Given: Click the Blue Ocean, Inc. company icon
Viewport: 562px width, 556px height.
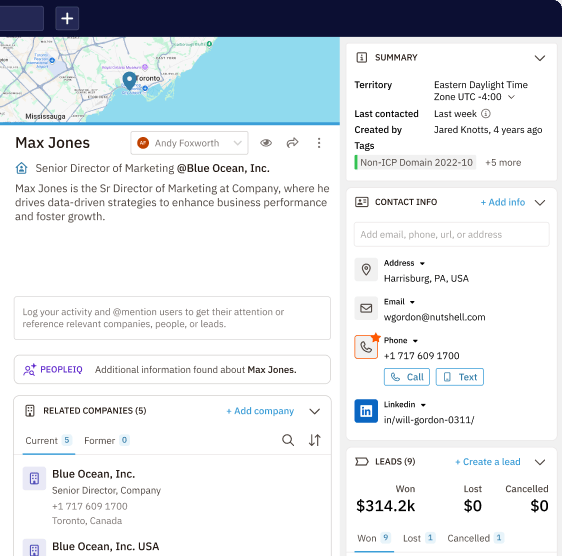Looking at the screenshot, I should [x=34, y=478].
